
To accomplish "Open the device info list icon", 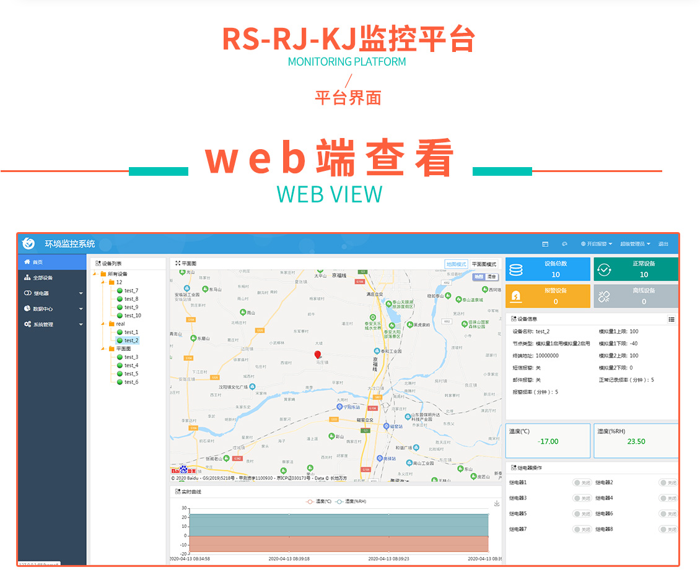I will (x=672, y=319).
